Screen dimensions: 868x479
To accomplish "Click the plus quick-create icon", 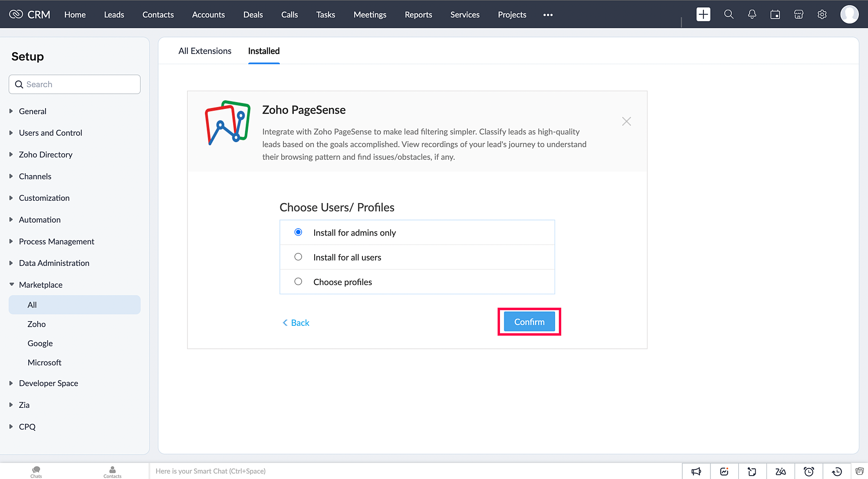I will coord(703,14).
